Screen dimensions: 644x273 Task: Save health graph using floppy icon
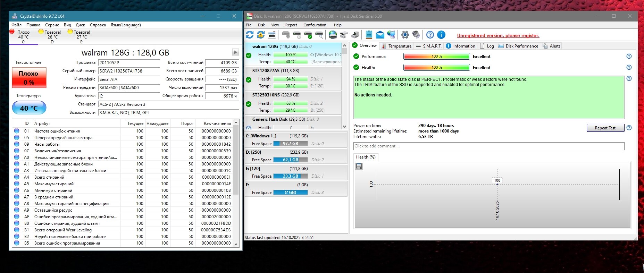tap(359, 166)
